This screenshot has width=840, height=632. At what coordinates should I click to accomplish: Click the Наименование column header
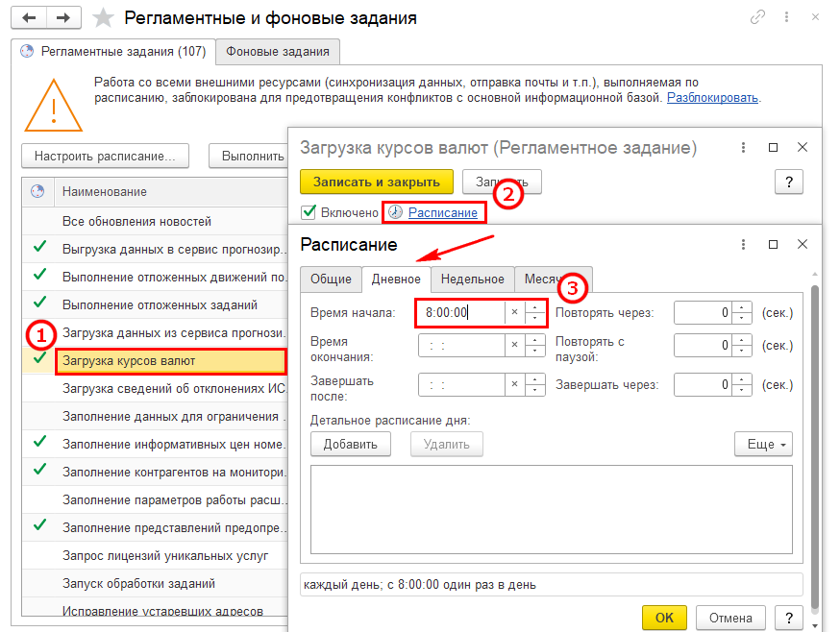tap(170, 192)
